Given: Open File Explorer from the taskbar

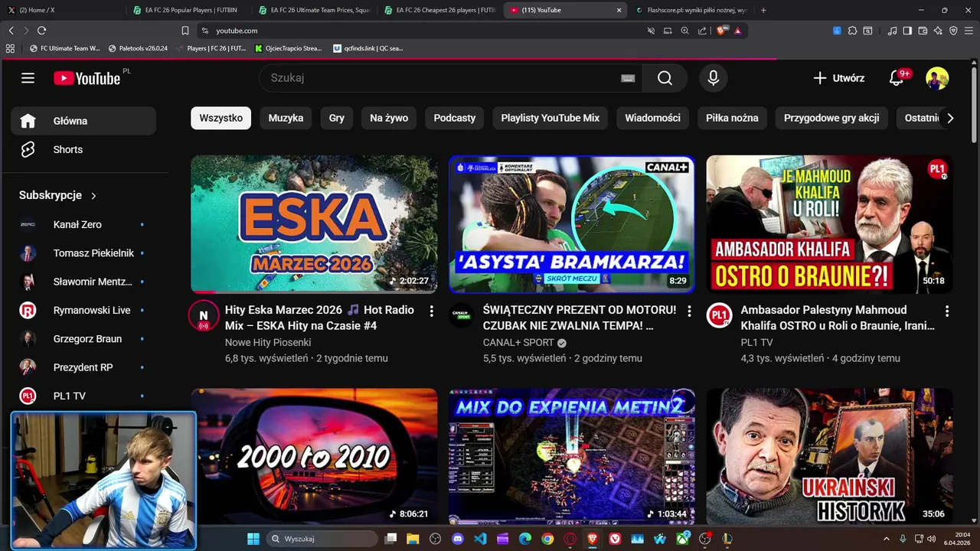Looking at the screenshot, I should point(413,539).
